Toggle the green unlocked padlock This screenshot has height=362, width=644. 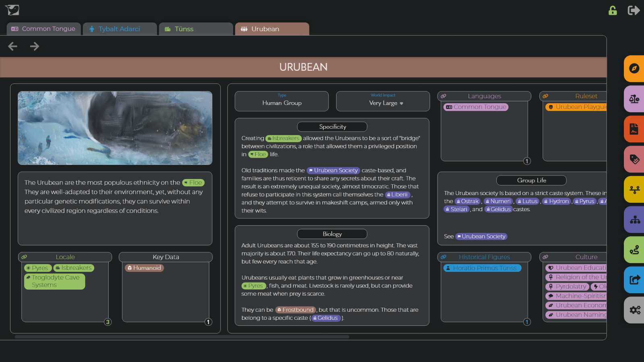click(x=613, y=10)
